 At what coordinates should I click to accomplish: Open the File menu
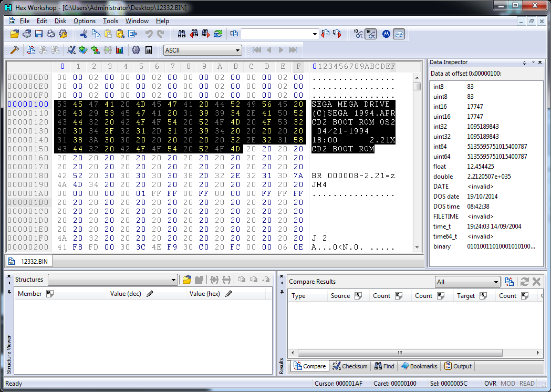tap(25, 21)
